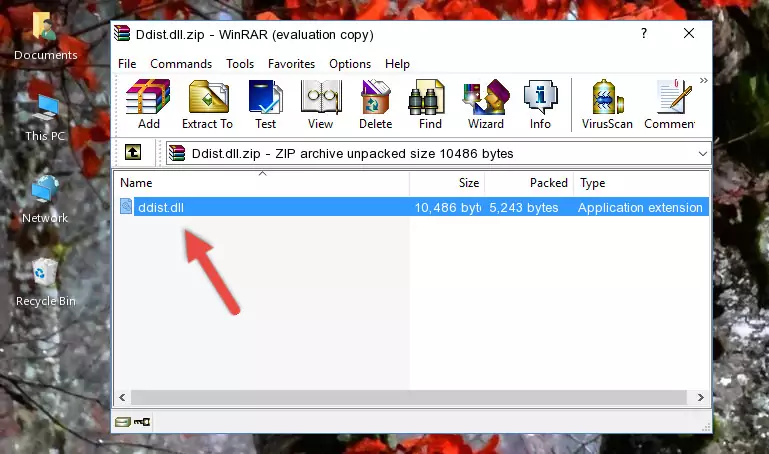Sort by the Size column header
Image resolution: width=769 pixels, height=454 pixels.
(447, 183)
